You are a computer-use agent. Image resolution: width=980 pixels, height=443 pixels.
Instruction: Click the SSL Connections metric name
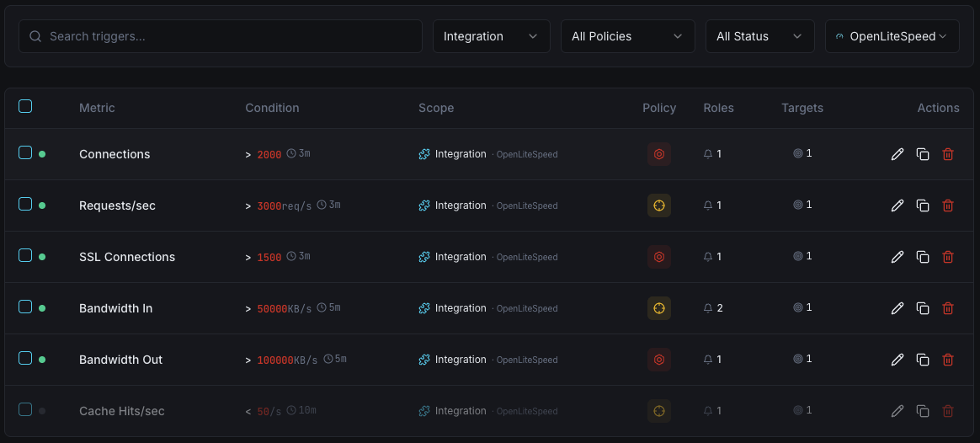[x=127, y=257]
